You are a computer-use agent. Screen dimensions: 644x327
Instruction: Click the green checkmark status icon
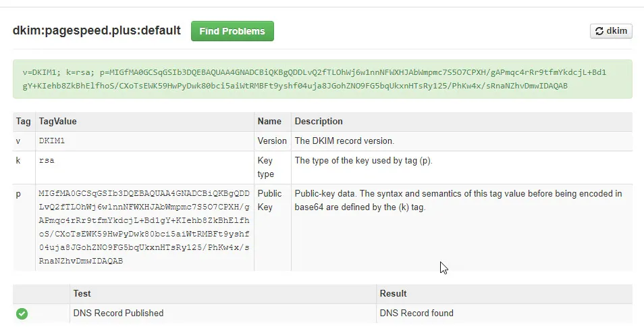coord(22,313)
